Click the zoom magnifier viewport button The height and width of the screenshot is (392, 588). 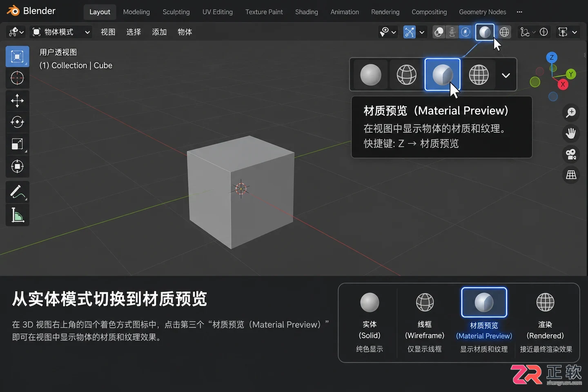click(x=571, y=112)
